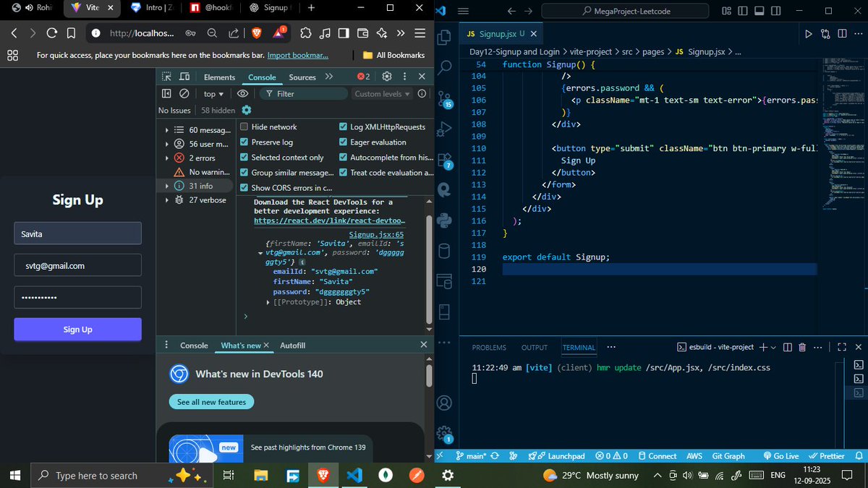Switch to the OUTPUT tab in VS Code panel
The height and width of the screenshot is (488, 868).
tap(535, 347)
